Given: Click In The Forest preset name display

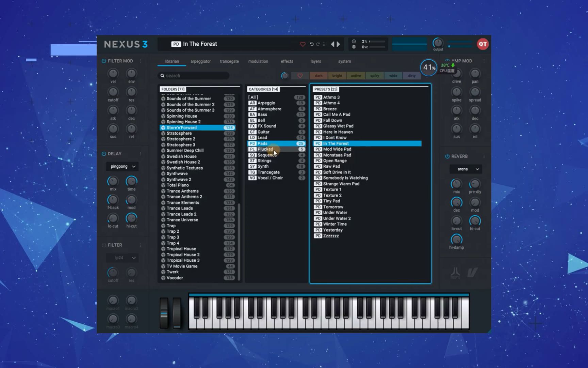Looking at the screenshot, I should pos(200,44).
